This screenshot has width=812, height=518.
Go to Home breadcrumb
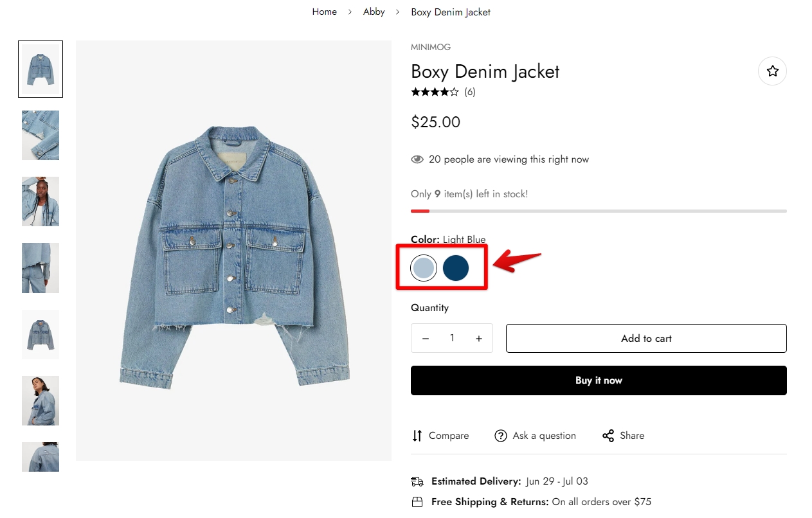tap(324, 12)
